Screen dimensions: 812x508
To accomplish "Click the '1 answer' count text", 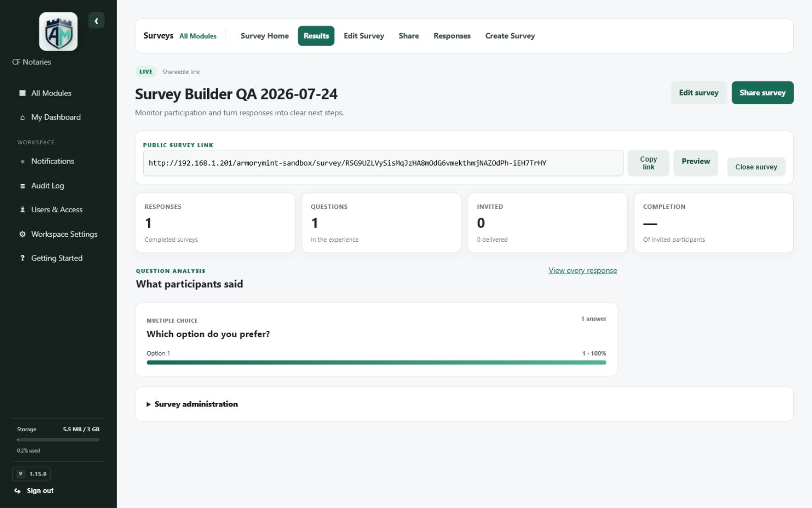I will [x=594, y=319].
